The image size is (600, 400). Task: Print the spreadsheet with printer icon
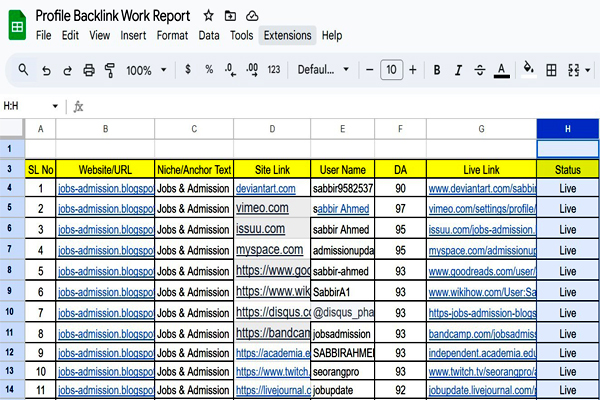pos(89,70)
